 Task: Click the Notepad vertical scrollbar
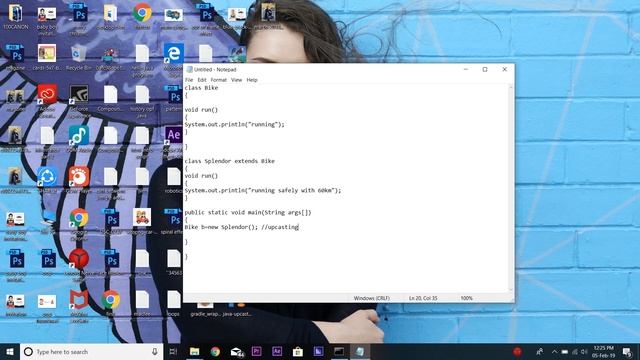511,188
